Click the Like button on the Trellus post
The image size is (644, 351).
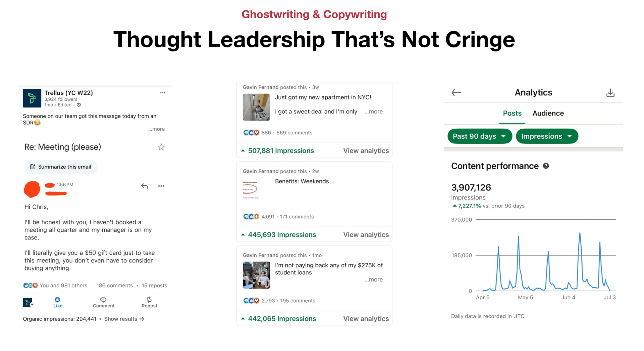point(58,302)
